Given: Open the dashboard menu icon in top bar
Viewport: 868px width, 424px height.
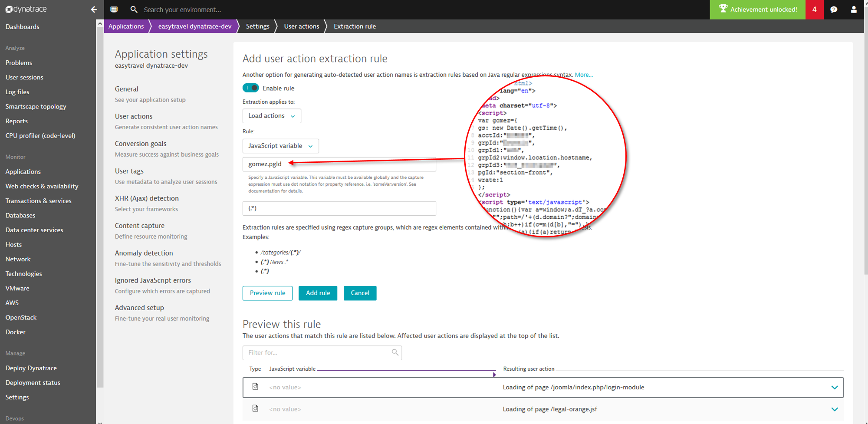Looking at the screenshot, I should point(114,9).
